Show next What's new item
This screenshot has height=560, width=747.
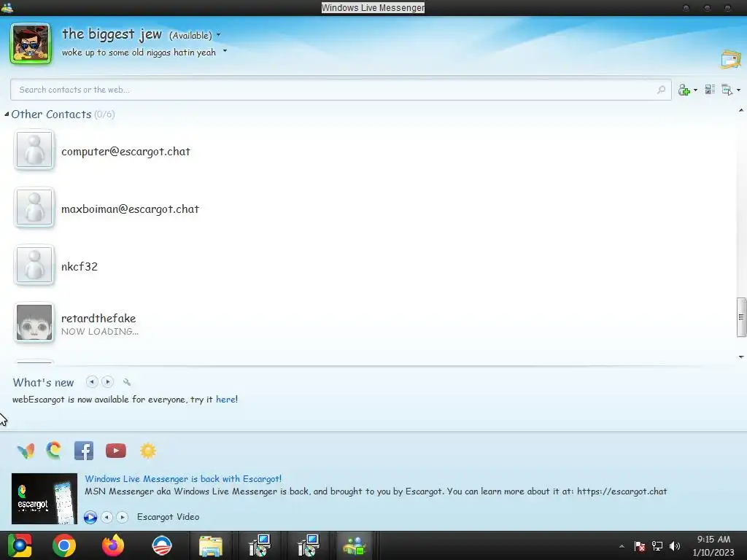pos(108,382)
